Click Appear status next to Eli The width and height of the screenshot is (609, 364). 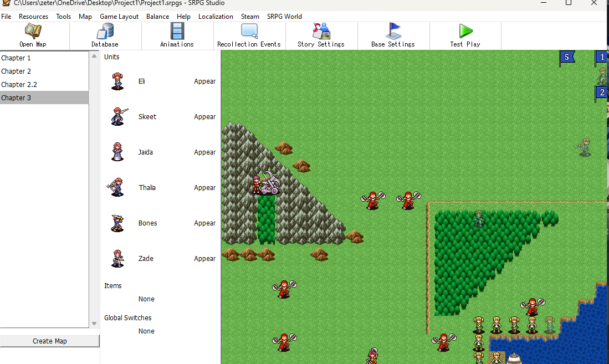(204, 81)
